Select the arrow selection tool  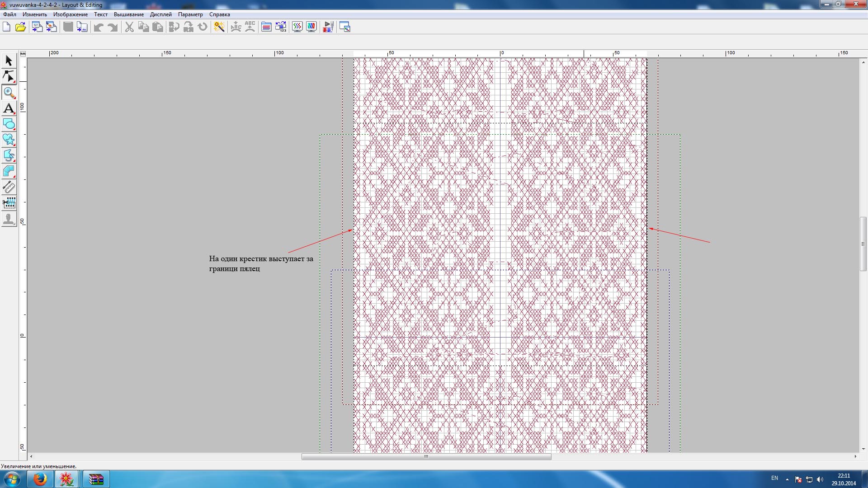click(x=9, y=61)
